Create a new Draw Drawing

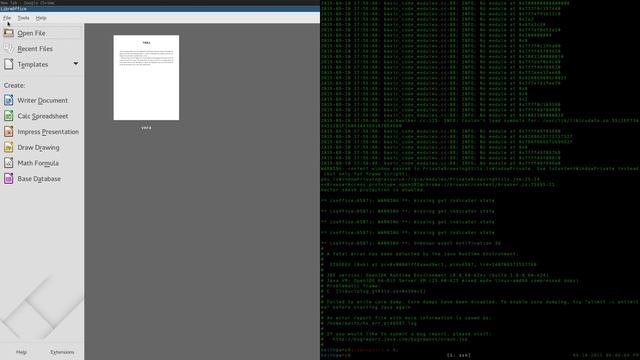pos(42,147)
